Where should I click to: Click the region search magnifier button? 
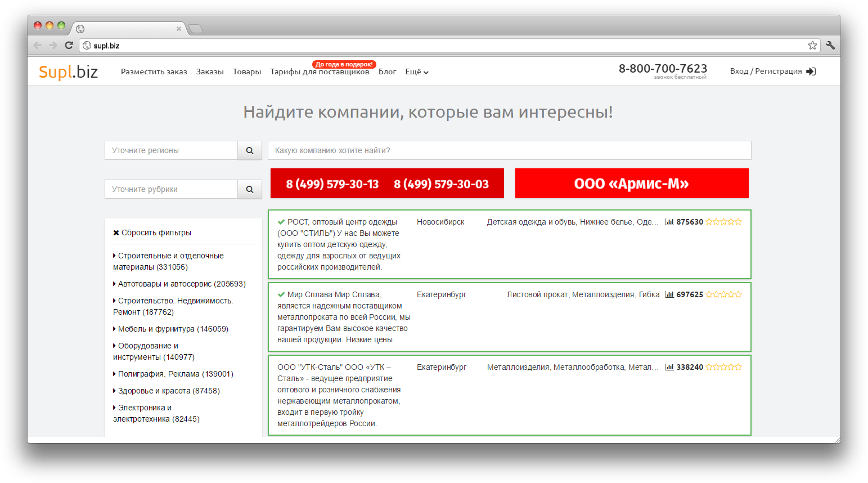250,150
